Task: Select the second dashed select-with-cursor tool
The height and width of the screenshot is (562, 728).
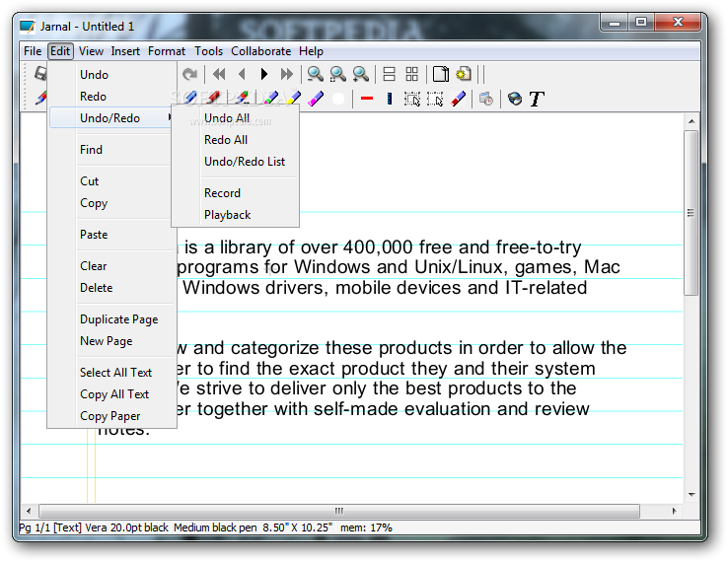Action: click(x=435, y=99)
